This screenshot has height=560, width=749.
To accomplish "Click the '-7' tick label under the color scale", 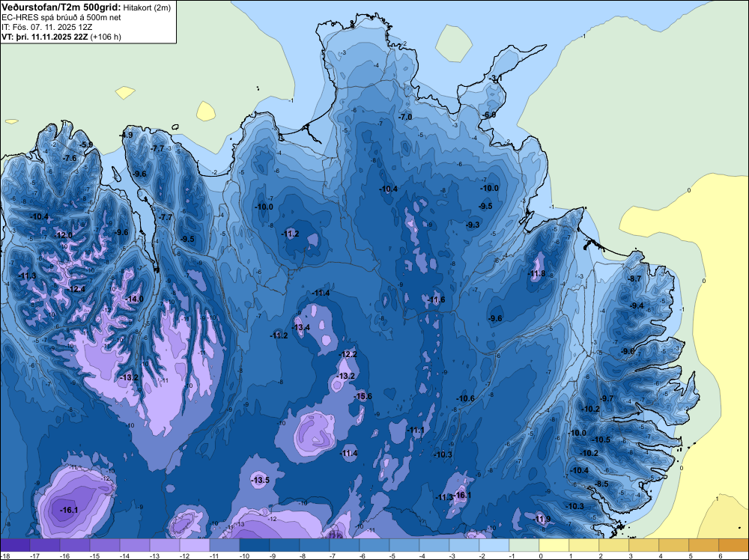I will (x=333, y=556).
